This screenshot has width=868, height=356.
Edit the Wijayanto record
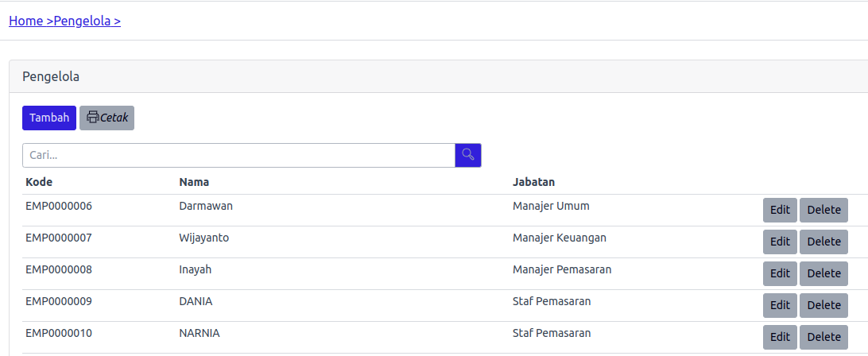point(780,242)
